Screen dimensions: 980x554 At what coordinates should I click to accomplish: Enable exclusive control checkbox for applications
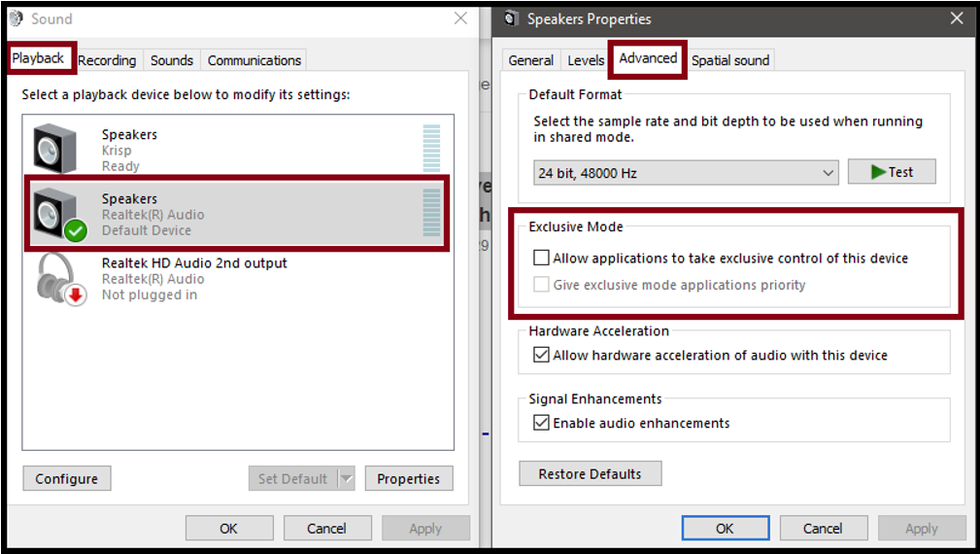click(x=541, y=258)
